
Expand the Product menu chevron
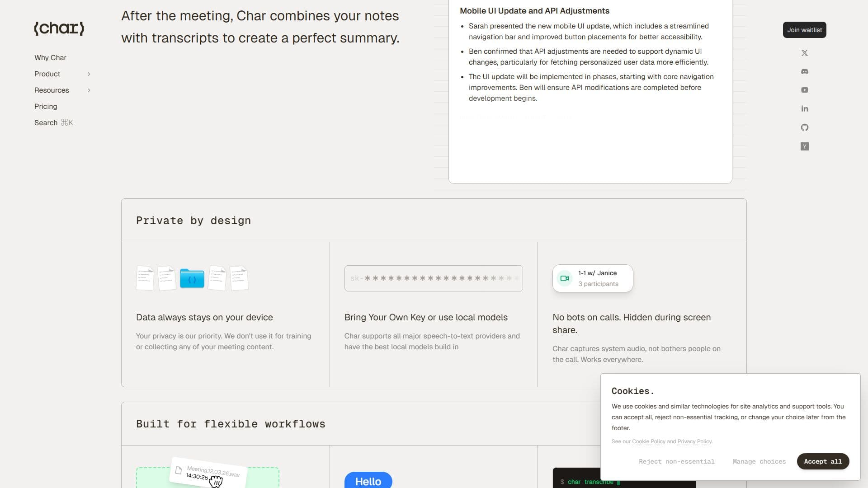(x=89, y=74)
